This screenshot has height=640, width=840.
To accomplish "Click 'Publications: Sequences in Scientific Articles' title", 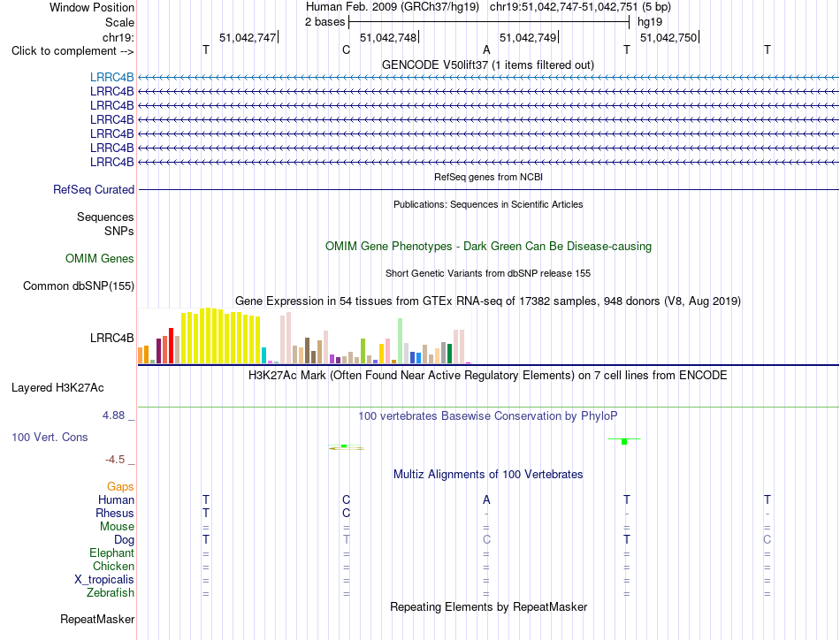I will [x=488, y=204].
